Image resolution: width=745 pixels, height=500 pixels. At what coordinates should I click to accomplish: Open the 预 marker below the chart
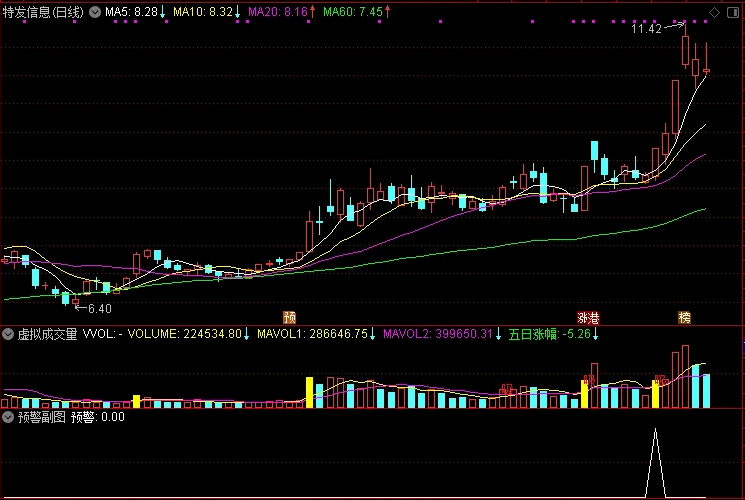pyautogui.click(x=289, y=317)
